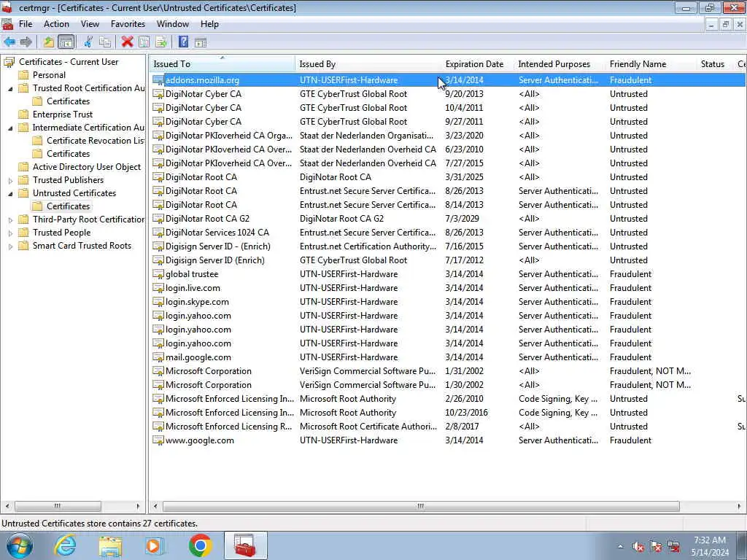
Task: Click the blue Help question-mark icon
Action: click(x=183, y=42)
